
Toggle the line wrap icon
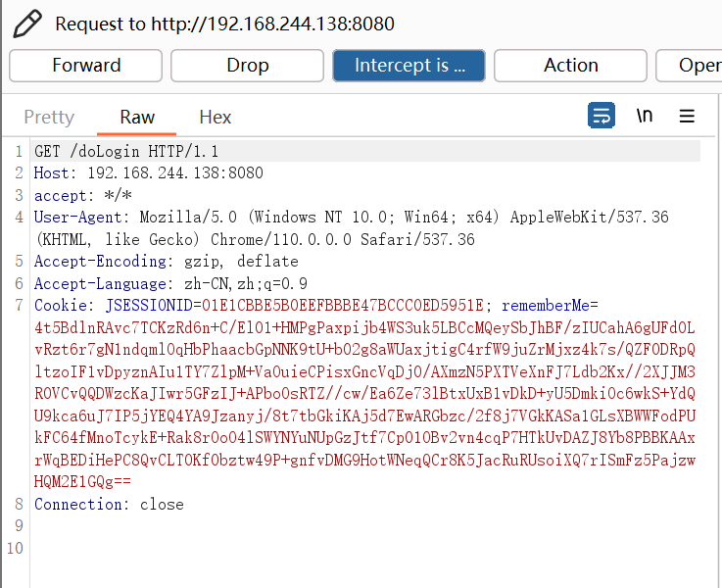click(x=601, y=115)
